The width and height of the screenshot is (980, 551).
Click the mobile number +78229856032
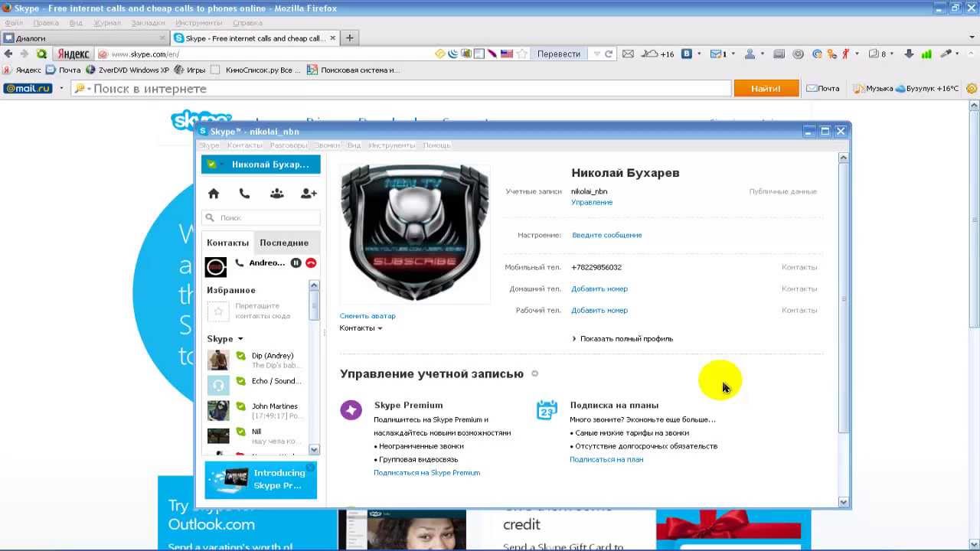(596, 267)
